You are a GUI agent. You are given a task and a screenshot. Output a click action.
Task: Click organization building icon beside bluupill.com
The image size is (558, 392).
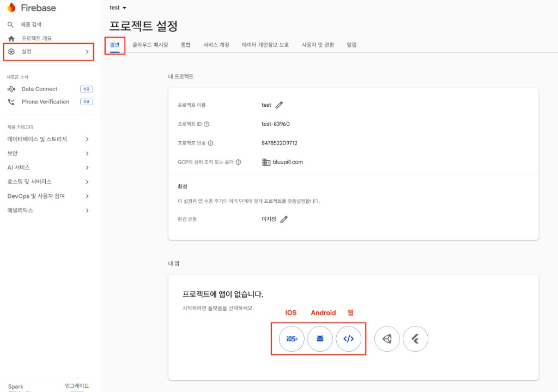266,162
